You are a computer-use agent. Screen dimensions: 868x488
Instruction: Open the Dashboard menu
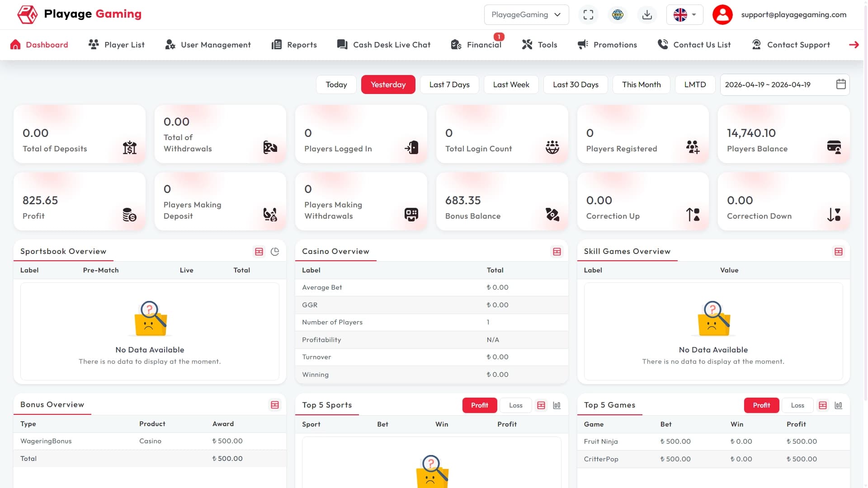tap(39, 45)
